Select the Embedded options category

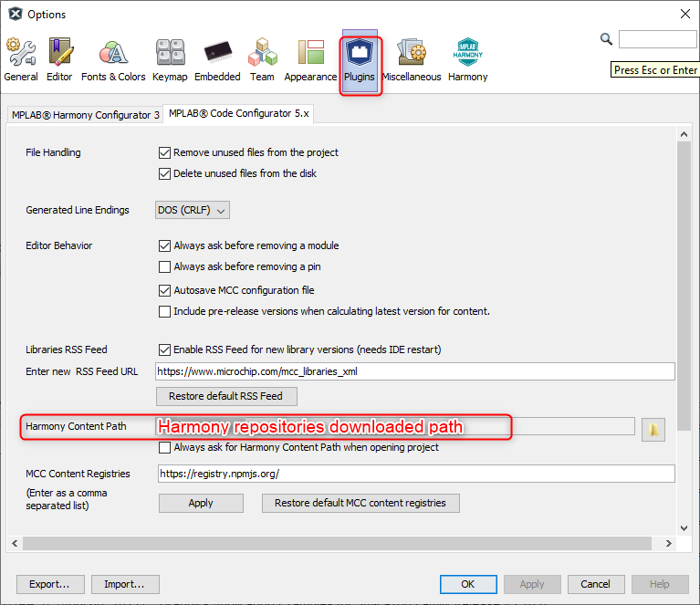217,60
